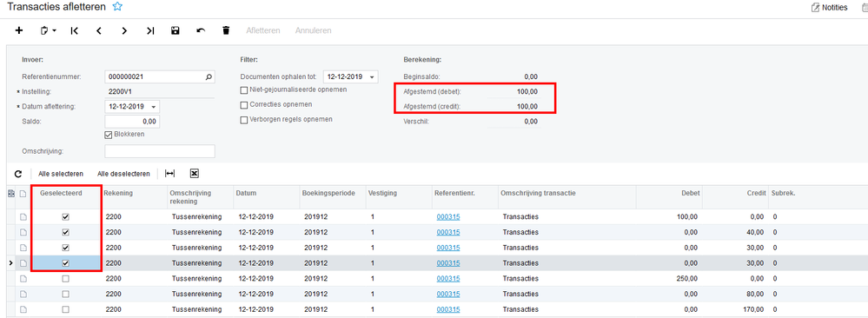Open Documenten ophalen tot date dropdown

(x=373, y=77)
